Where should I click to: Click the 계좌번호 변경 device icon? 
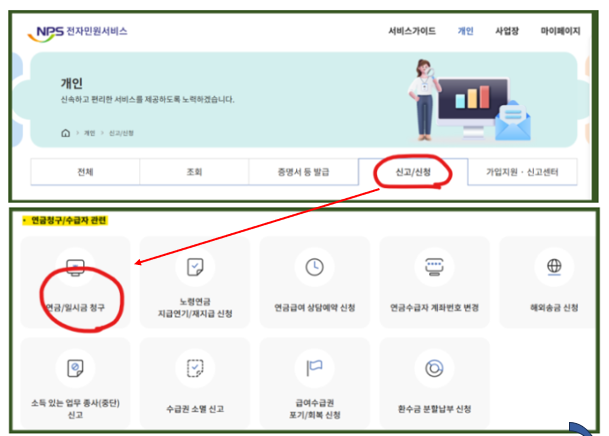(434, 267)
